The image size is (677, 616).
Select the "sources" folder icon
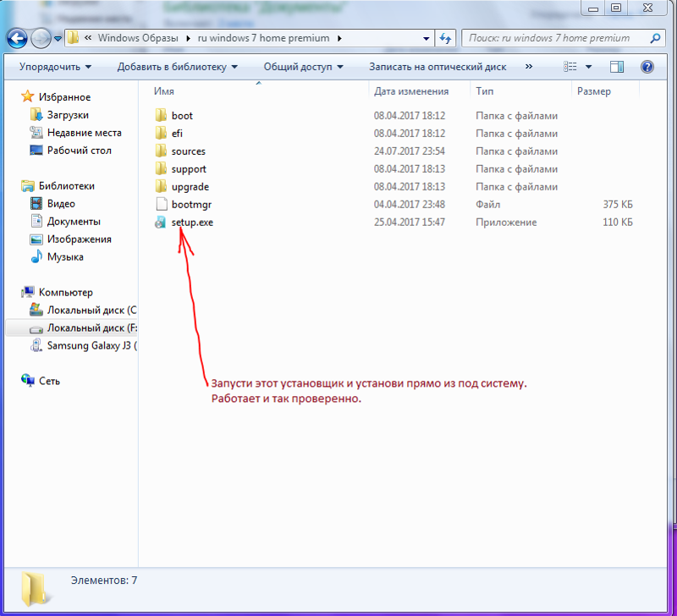(161, 151)
